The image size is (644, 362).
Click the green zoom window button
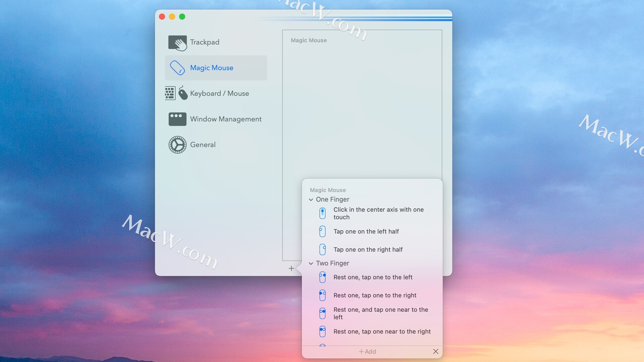click(182, 17)
